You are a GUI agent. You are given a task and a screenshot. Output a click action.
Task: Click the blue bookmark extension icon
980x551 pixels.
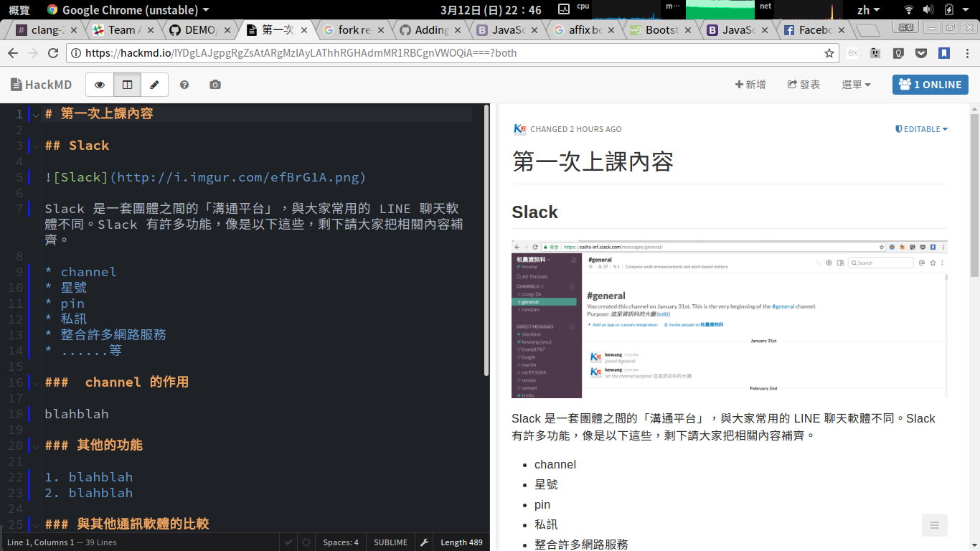(x=945, y=53)
